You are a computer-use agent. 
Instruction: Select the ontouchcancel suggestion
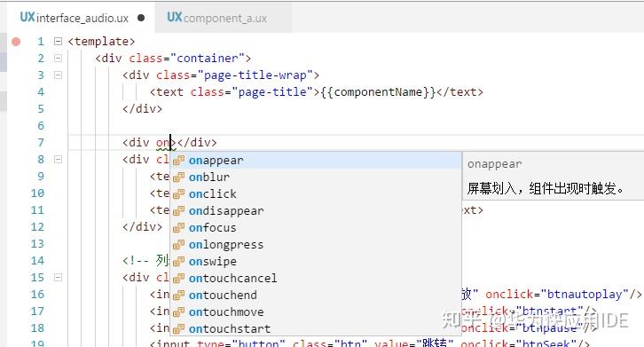pos(316,278)
